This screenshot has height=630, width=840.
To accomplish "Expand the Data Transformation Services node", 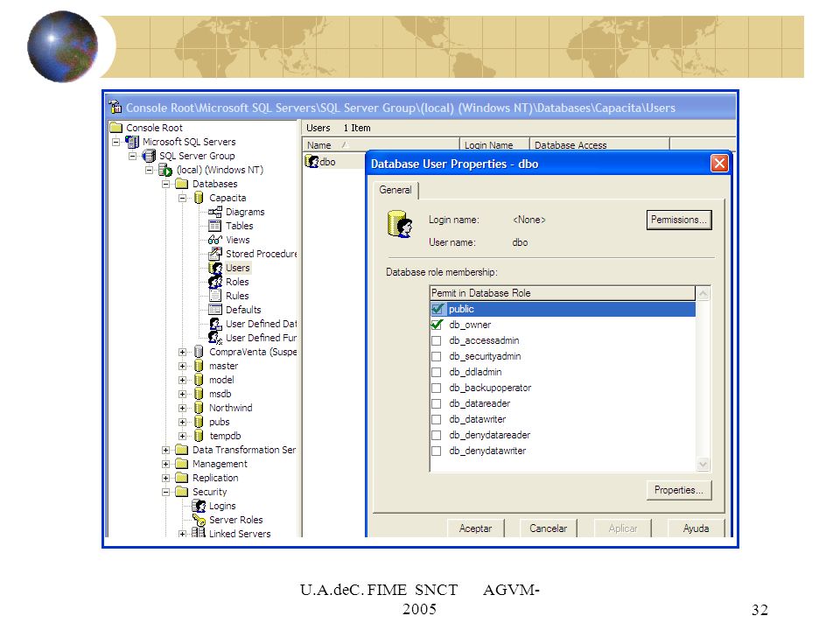I will [x=165, y=450].
